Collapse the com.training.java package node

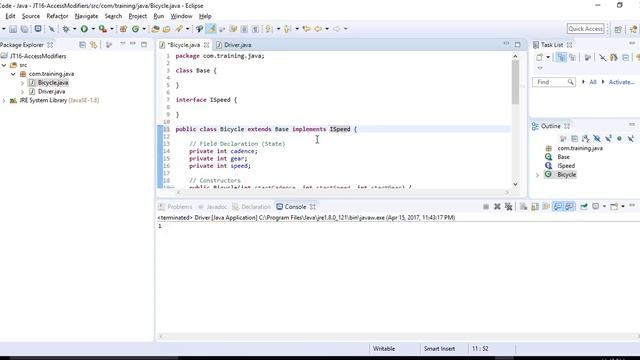coord(13,74)
